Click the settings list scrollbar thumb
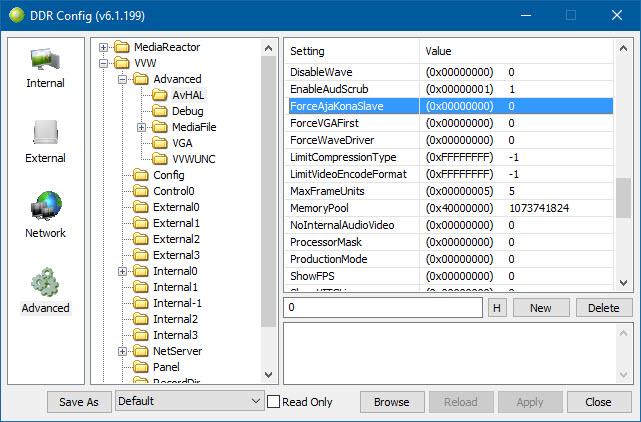This screenshot has height=422, width=641. coord(623,198)
